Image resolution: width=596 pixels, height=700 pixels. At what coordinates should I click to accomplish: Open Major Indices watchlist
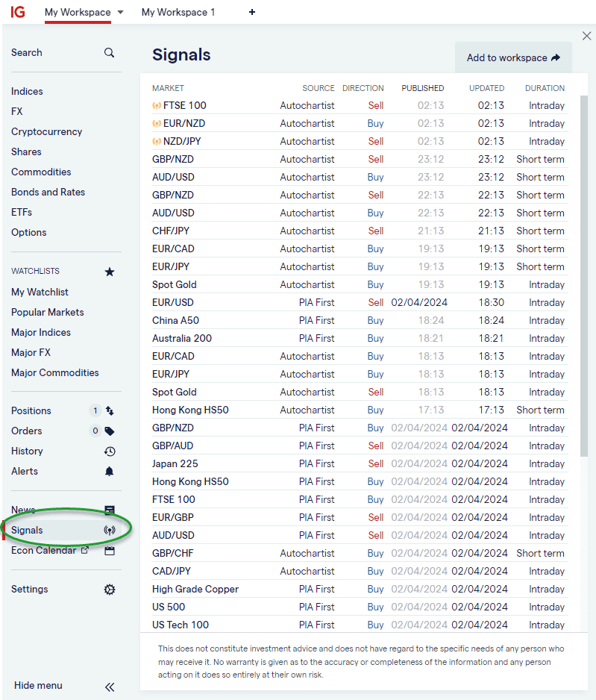[x=41, y=333]
